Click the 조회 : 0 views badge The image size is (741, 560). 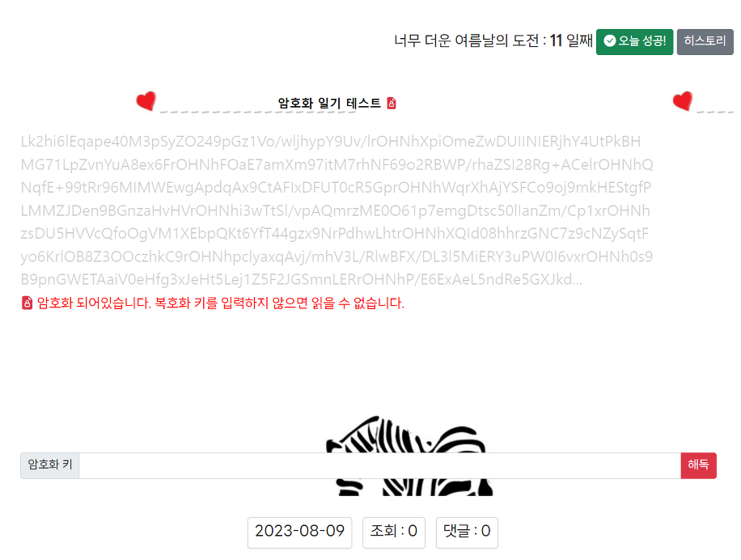point(394,532)
